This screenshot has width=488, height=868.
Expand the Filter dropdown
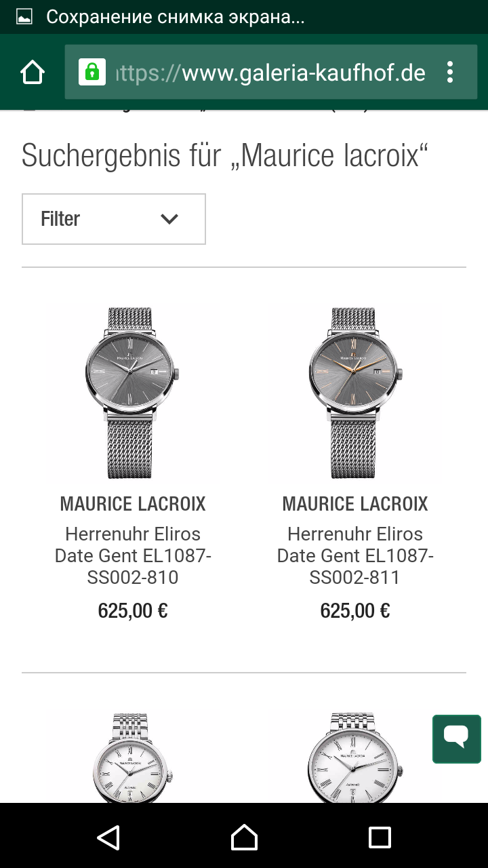click(113, 219)
